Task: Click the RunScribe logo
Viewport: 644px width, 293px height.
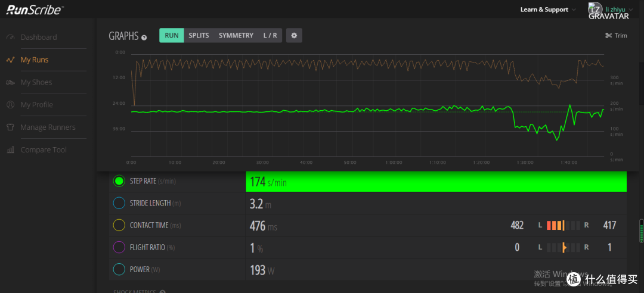Action: tap(35, 10)
